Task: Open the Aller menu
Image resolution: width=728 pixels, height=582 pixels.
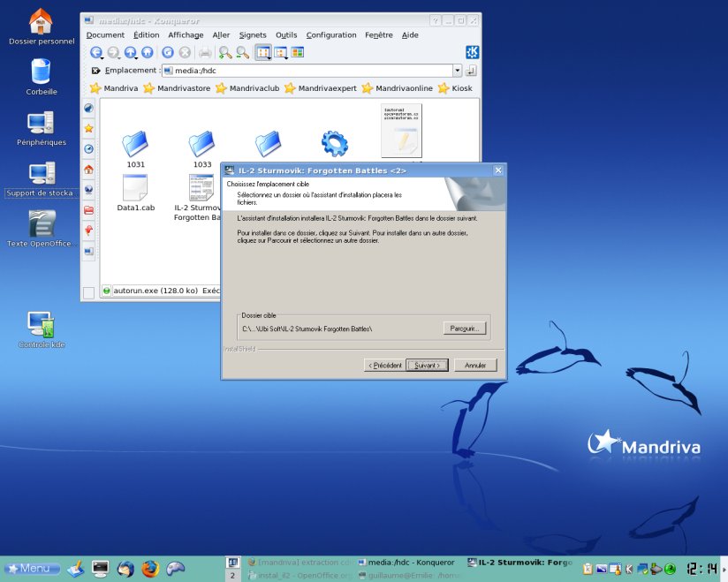Action: click(221, 34)
